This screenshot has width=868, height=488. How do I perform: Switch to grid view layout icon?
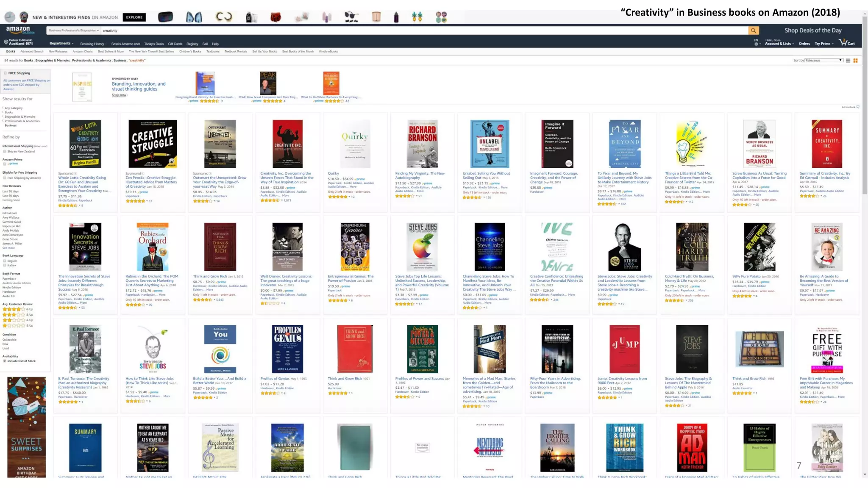coord(855,61)
